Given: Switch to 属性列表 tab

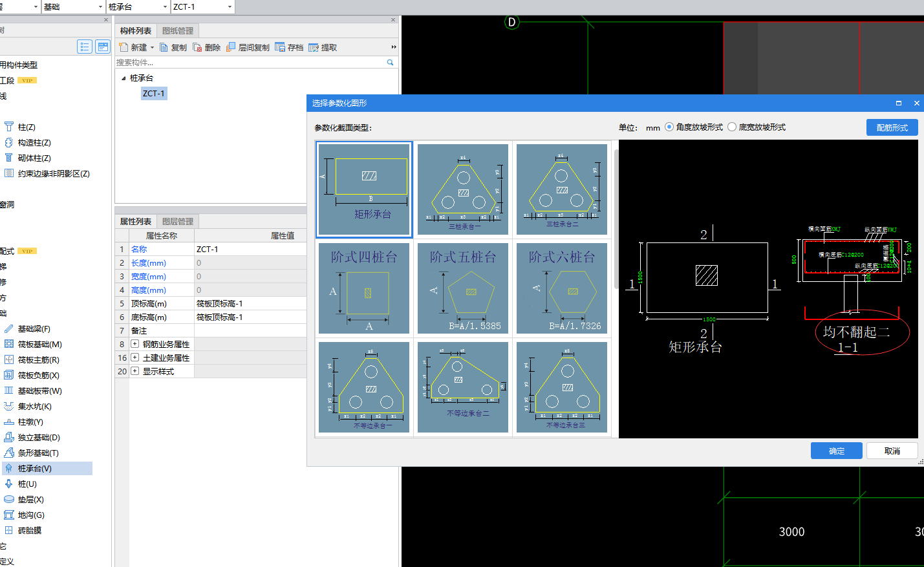Looking at the screenshot, I should (136, 222).
